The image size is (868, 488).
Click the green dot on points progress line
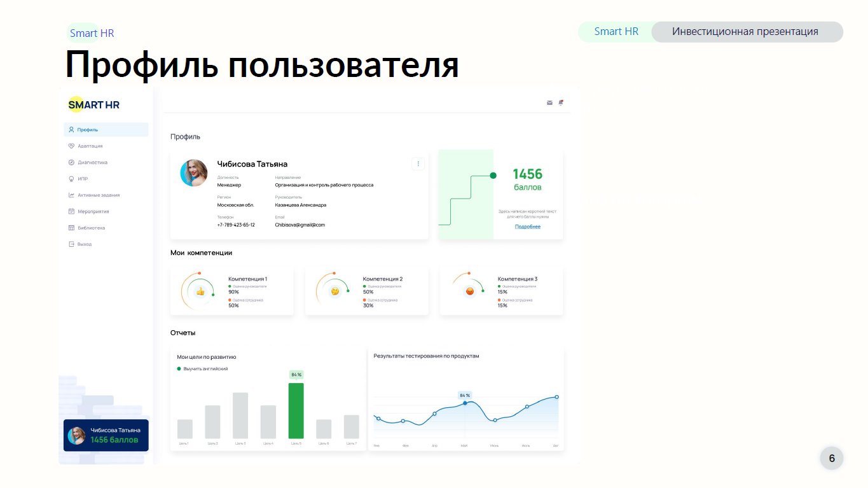point(493,175)
